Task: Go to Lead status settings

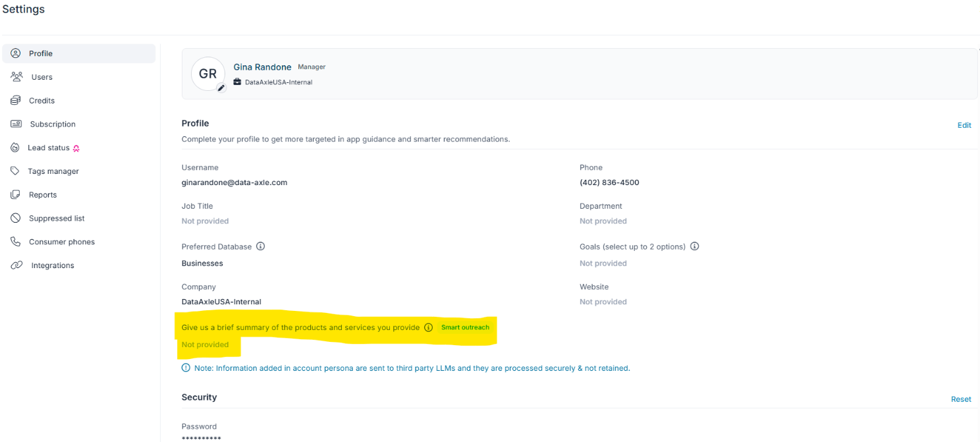Action: point(48,148)
